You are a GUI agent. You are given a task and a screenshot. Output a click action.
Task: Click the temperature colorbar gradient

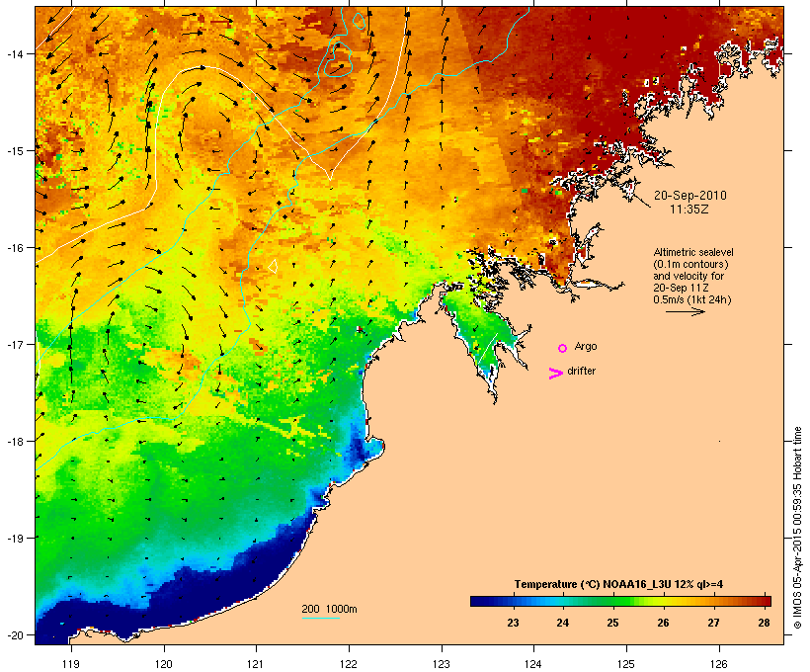620,601
